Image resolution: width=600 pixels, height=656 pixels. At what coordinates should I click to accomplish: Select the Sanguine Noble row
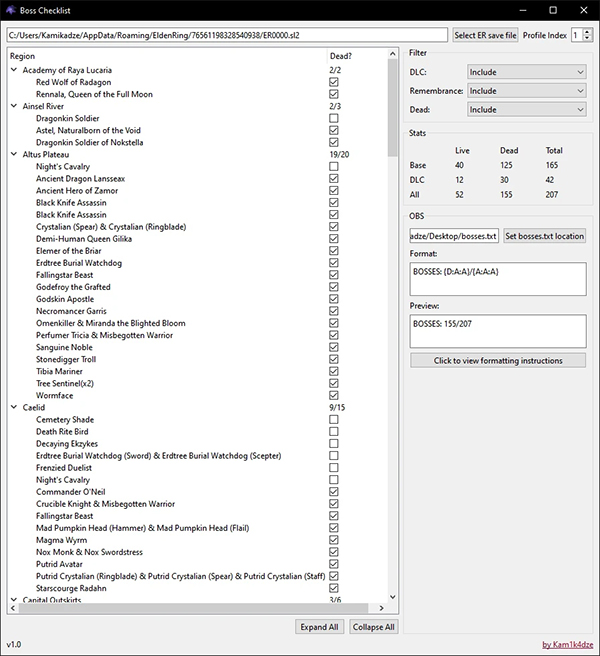click(64, 347)
